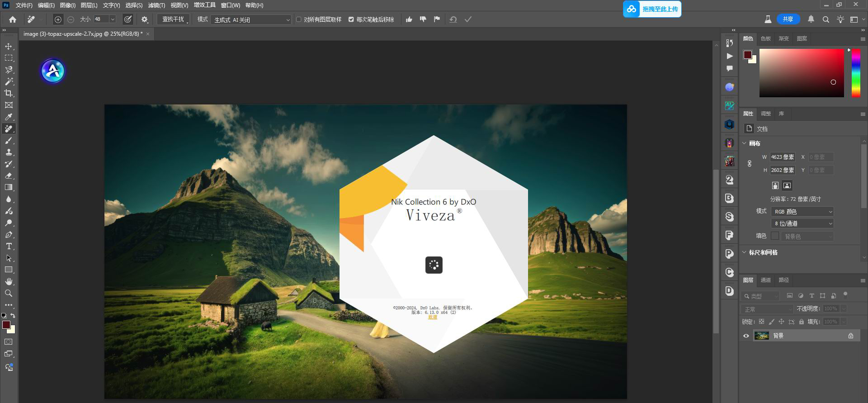
Task: Click the 共享 share button
Action: pyautogui.click(x=788, y=19)
